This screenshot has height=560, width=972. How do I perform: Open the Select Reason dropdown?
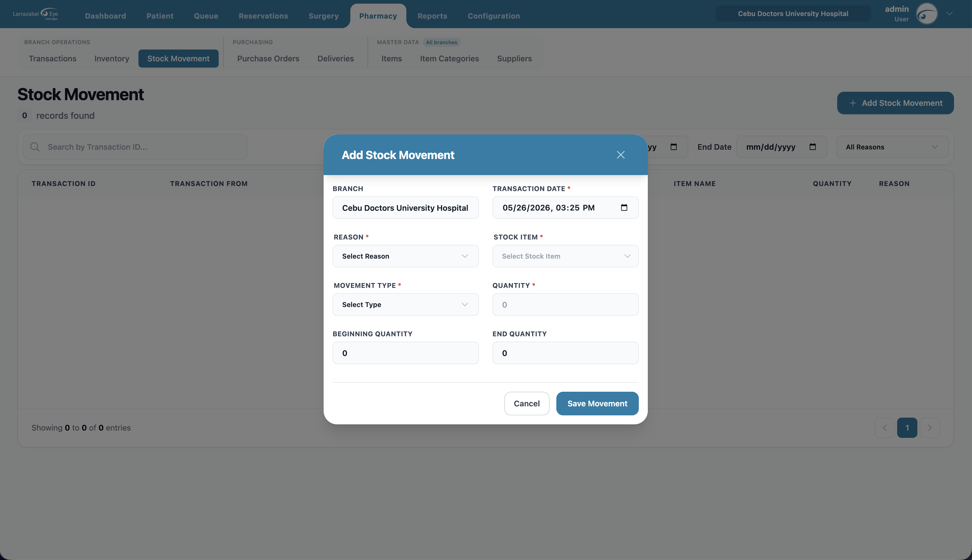pos(406,256)
